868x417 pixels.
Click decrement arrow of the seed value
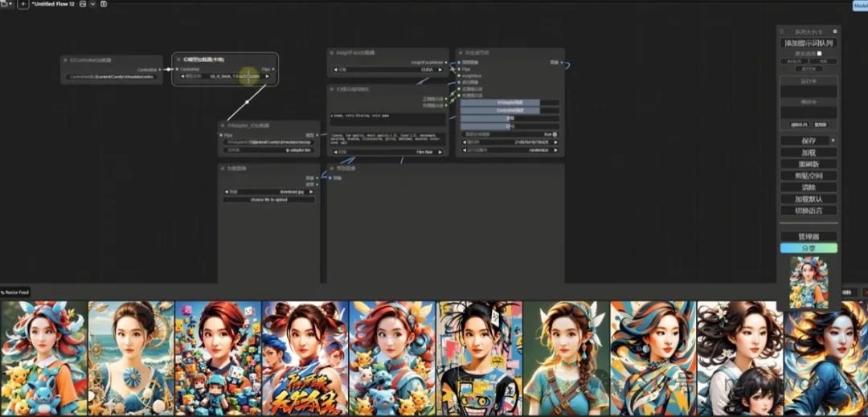click(x=464, y=142)
